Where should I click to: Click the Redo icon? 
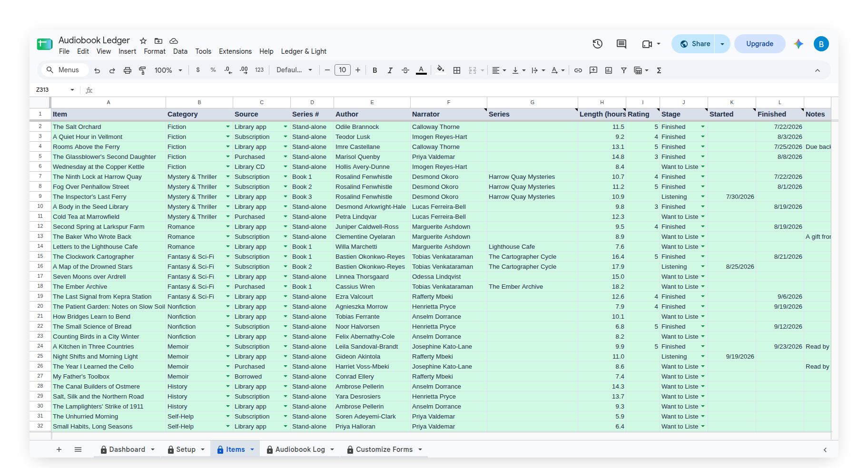click(x=112, y=70)
